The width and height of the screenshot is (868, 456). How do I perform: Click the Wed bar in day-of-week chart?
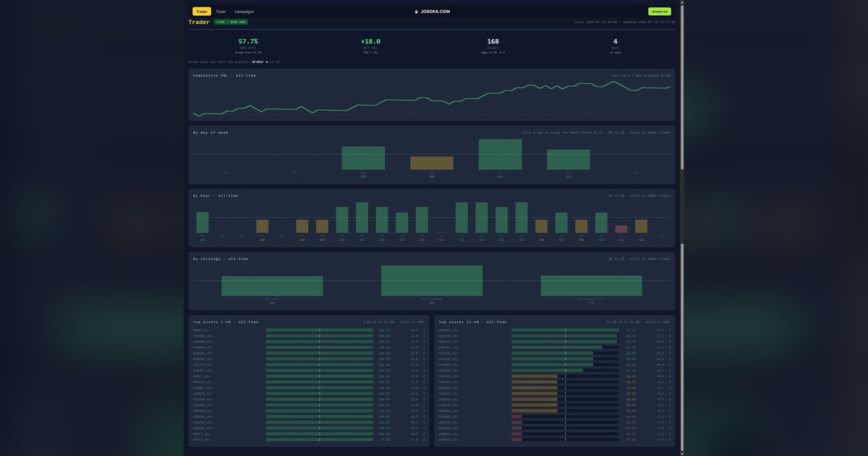click(363, 158)
